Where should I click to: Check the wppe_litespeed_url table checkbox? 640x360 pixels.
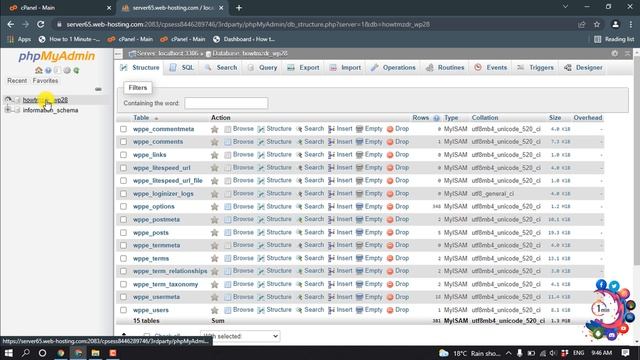tap(123, 168)
